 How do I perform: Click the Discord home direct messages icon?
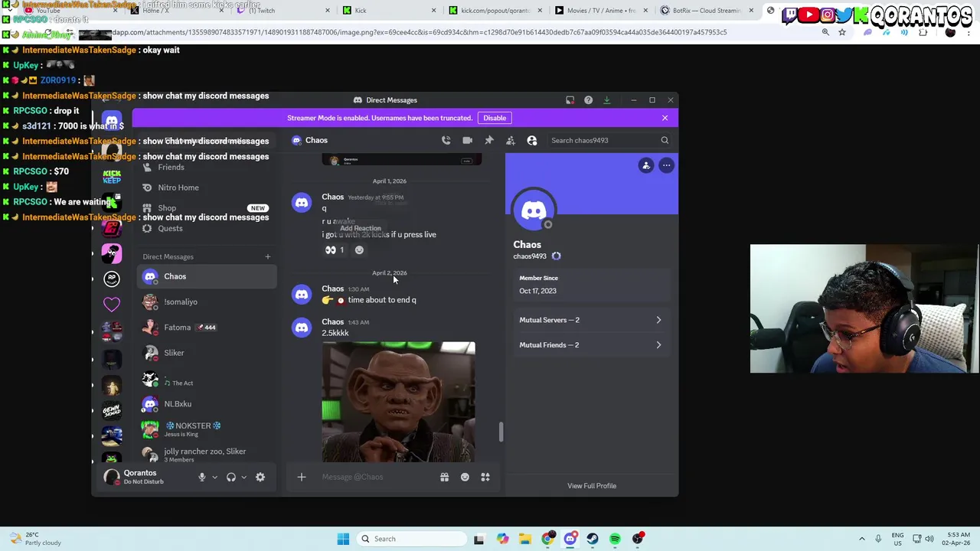point(112,122)
